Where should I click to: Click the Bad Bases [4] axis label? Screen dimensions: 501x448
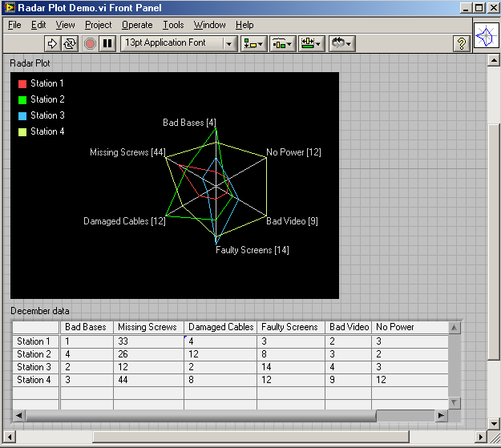click(x=189, y=123)
